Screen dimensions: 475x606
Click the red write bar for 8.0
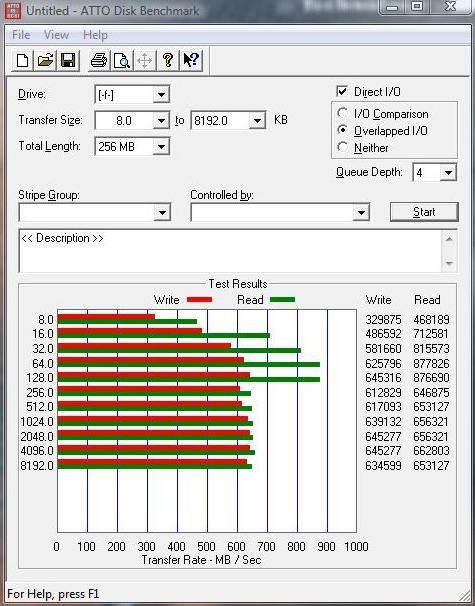pos(106,317)
